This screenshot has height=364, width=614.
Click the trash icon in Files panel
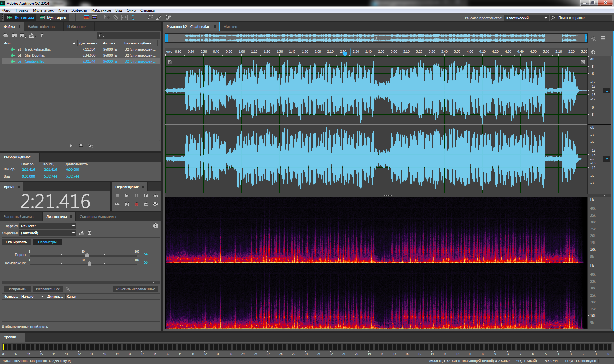point(42,36)
